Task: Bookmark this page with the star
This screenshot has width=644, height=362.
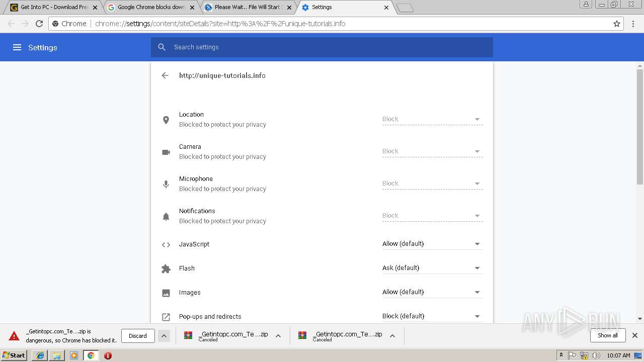Action: [x=617, y=24]
